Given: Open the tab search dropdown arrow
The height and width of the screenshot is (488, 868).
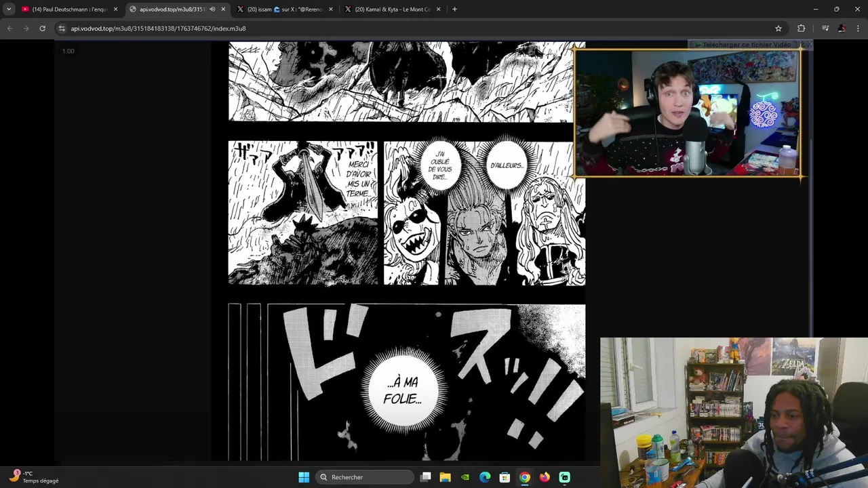Looking at the screenshot, I should pyautogui.click(x=9, y=9).
